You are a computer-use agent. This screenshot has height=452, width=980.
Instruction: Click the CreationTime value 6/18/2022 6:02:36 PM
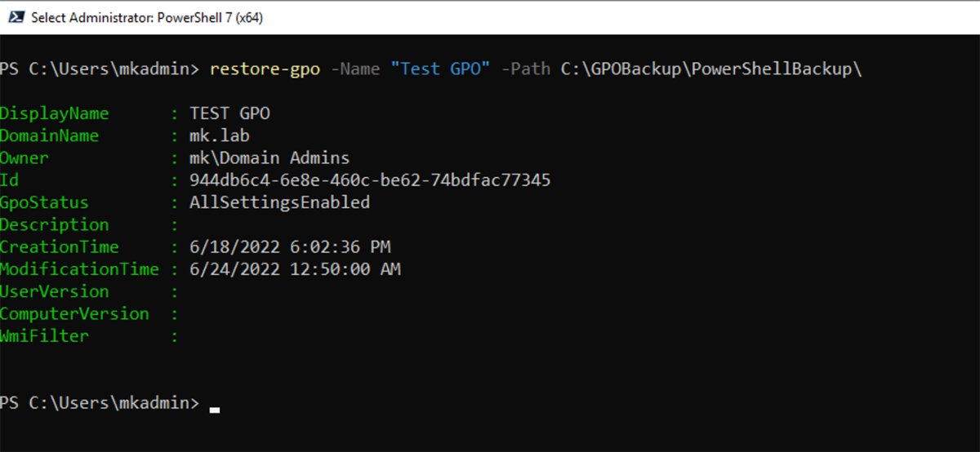290,247
